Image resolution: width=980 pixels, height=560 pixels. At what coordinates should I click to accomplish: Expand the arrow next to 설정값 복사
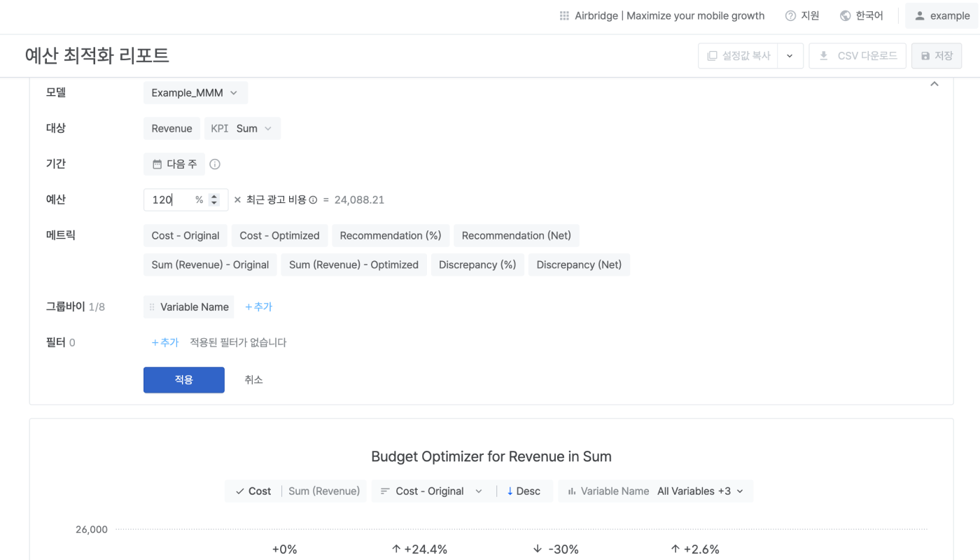(x=790, y=56)
